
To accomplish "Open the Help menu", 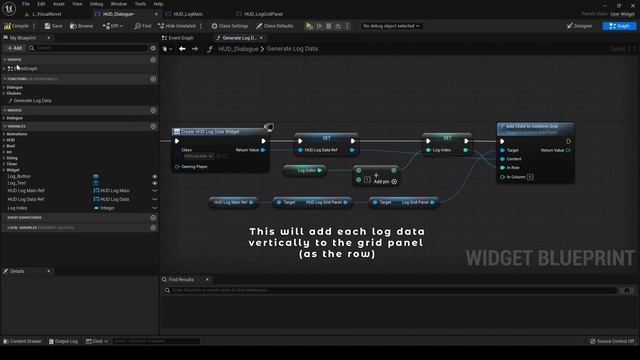I will click(158, 4).
